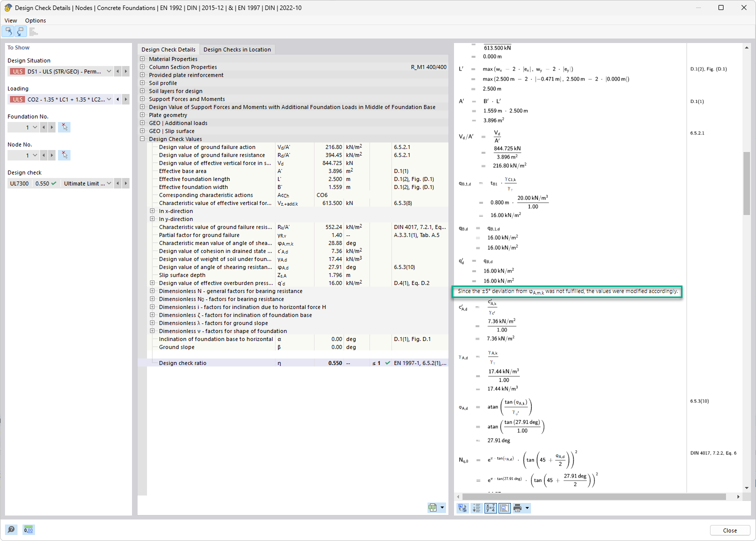Click the help icon at bottom left
This screenshot has width=756, height=541.
tap(11, 529)
